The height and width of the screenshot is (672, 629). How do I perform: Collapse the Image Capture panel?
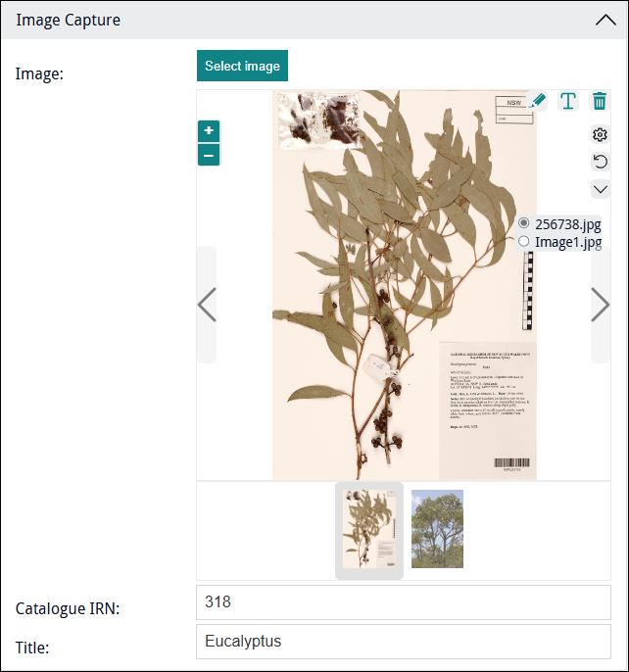point(605,21)
